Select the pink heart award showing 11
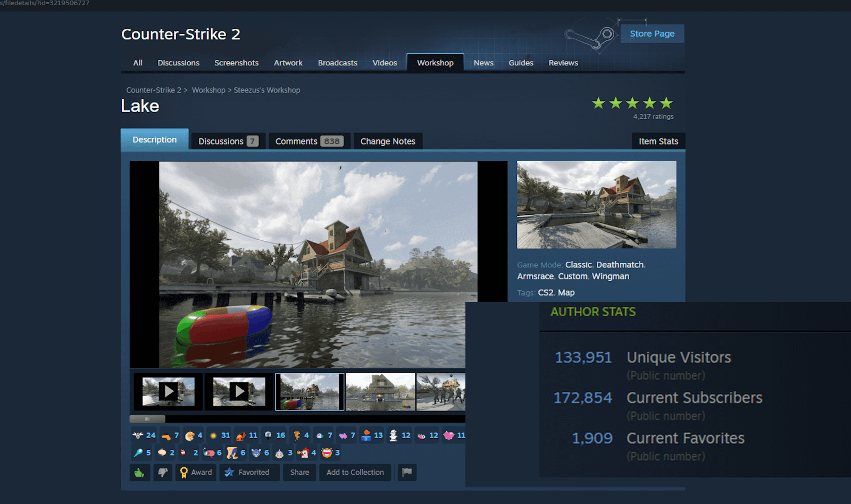 point(454,435)
